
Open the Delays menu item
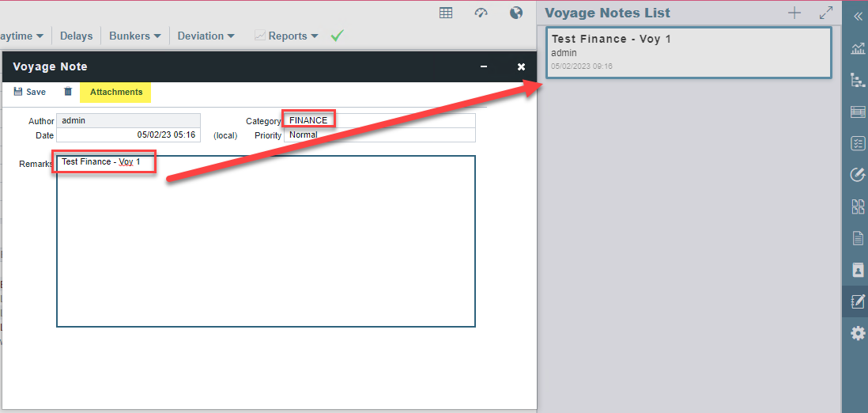[76, 36]
